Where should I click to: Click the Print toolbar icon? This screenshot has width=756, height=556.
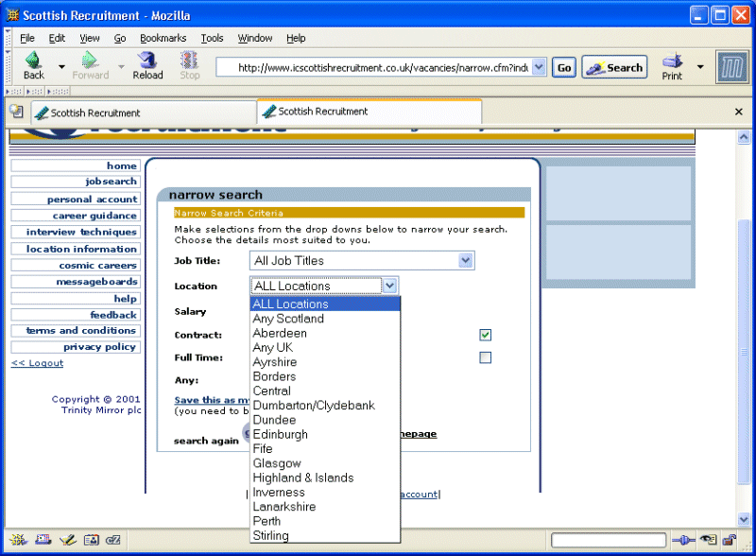tap(672, 66)
